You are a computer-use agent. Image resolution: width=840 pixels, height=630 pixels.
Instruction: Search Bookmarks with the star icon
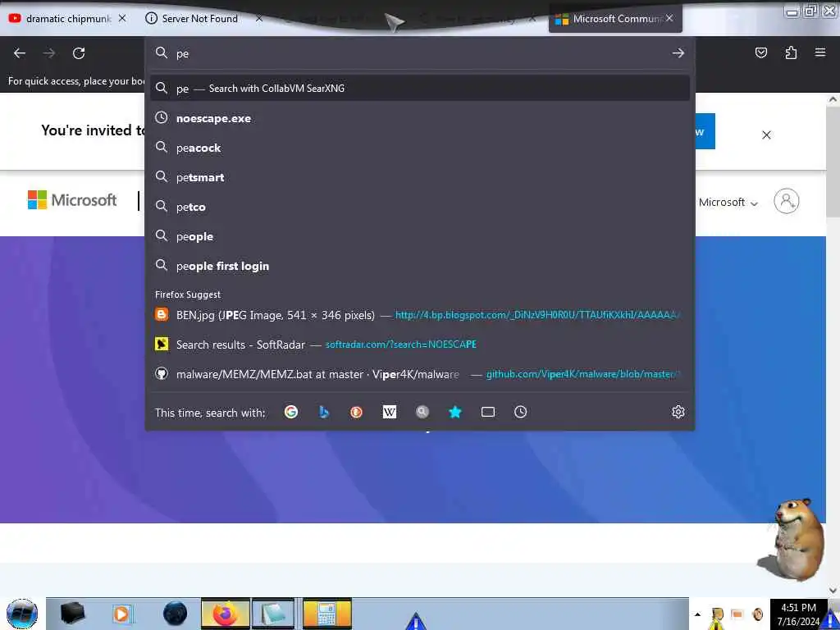pos(454,412)
